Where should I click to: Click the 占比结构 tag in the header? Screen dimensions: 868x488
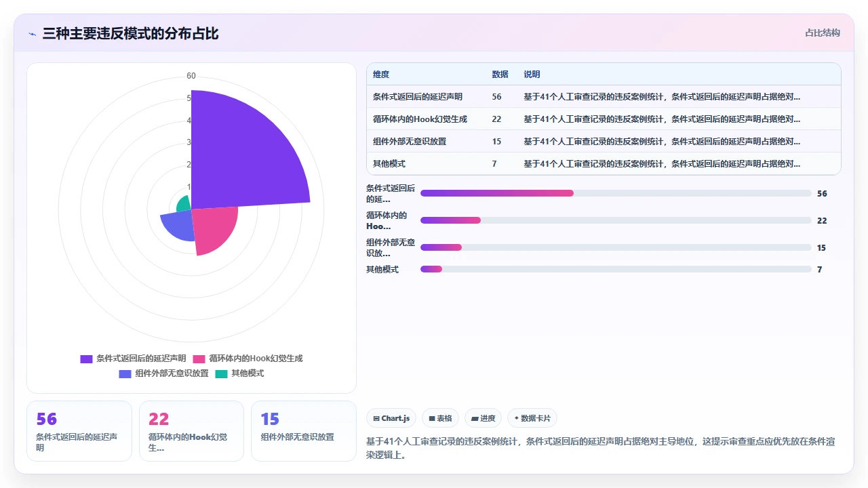click(x=822, y=33)
